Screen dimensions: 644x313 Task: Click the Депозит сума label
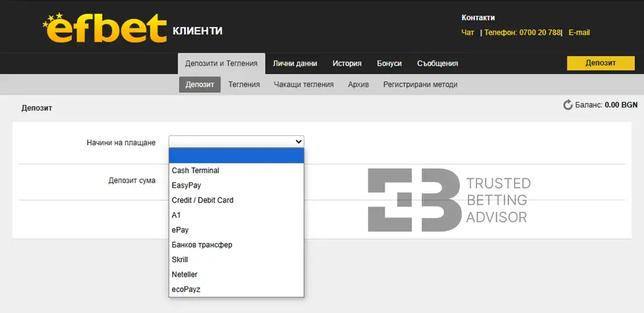132,180
